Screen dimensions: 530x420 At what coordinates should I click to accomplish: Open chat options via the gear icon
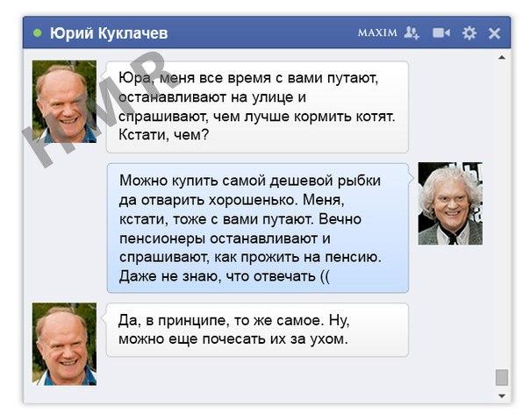pyautogui.click(x=469, y=33)
